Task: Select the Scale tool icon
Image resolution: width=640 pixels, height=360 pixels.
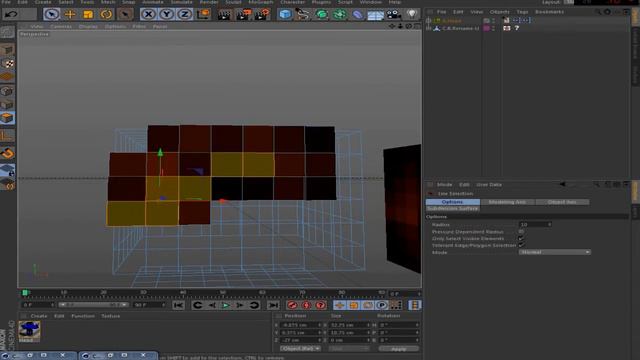Action: (x=88, y=14)
